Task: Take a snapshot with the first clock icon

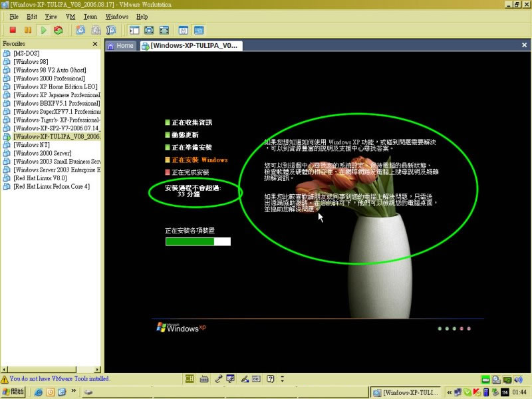Action: 80,30
